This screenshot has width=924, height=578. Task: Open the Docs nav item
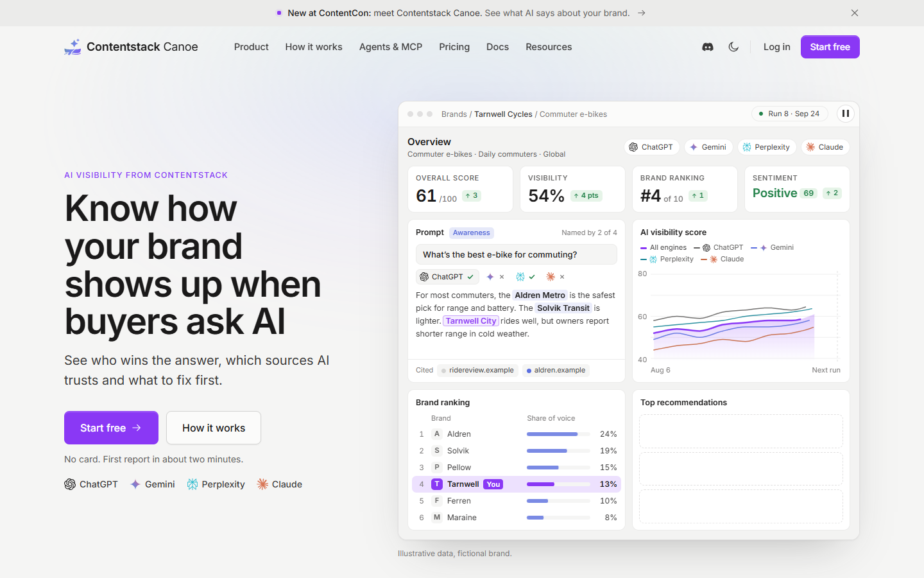(497, 47)
